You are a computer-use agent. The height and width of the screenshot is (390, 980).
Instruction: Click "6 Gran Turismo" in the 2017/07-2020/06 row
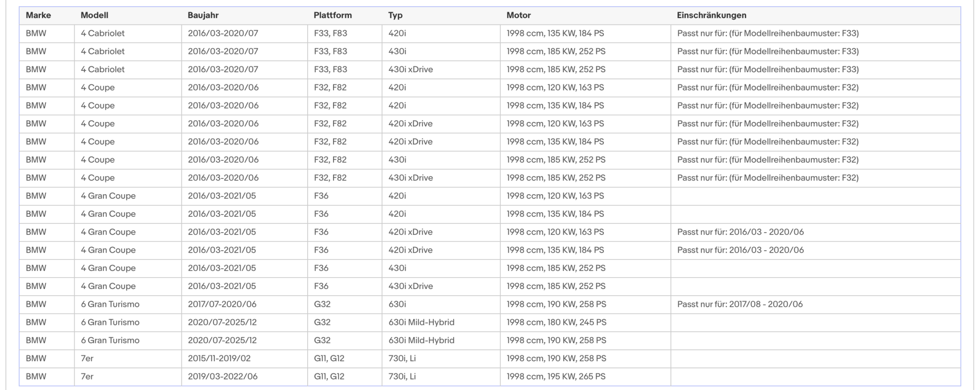tap(110, 304)
